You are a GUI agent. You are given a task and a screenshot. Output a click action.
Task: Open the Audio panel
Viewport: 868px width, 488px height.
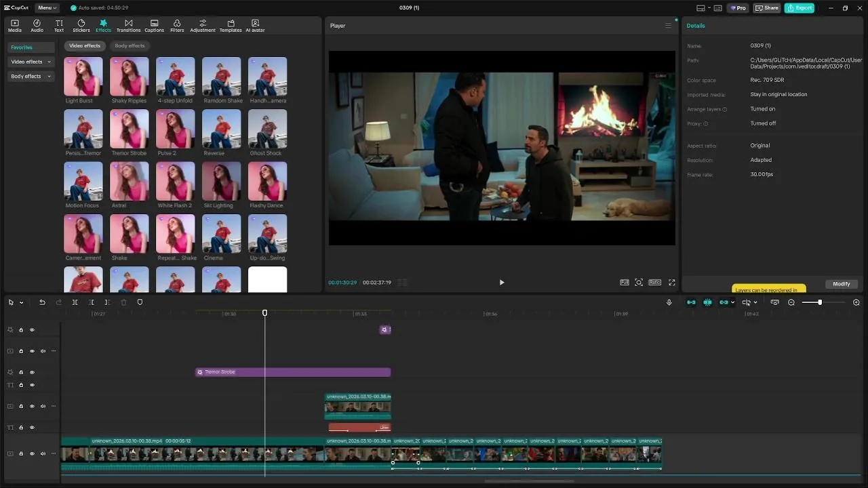[x=37, y=26]
